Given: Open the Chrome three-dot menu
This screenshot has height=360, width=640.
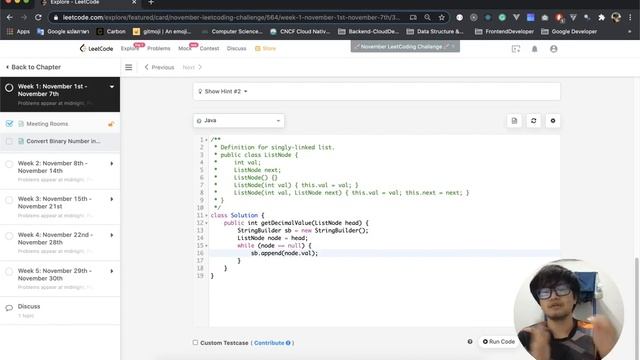Looking at the screenshot, I should (630, 18).
